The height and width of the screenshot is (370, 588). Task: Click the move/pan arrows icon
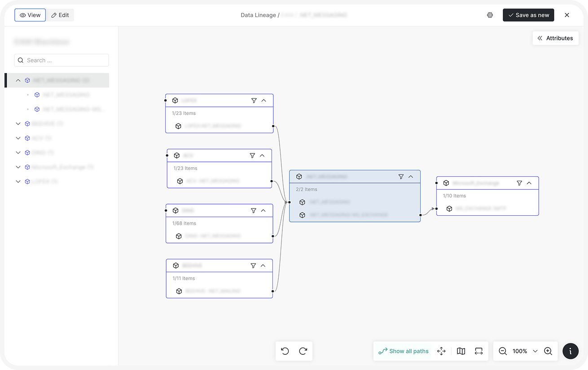pos(441,351)
